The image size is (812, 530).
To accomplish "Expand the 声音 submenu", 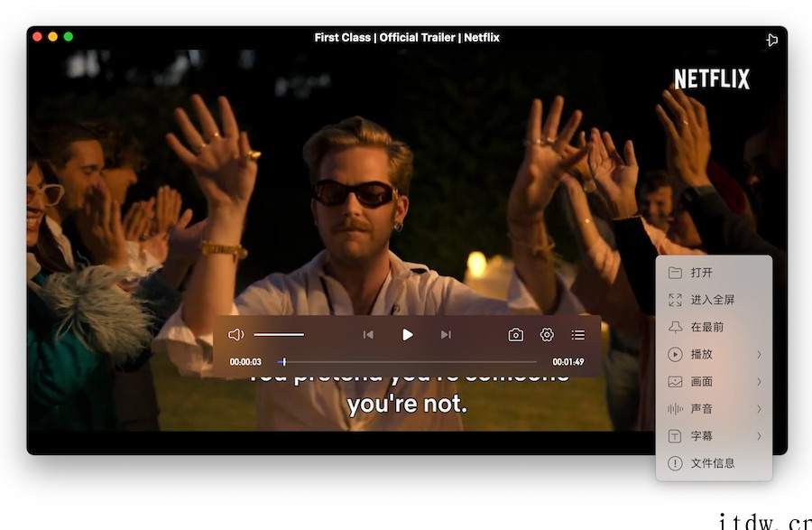I will click(713, 408).
